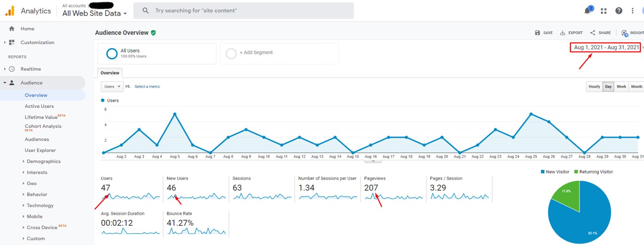Switch chart granularity to Day
The width and height of the screenshot is (644, 245).
[x=609, y=86]
